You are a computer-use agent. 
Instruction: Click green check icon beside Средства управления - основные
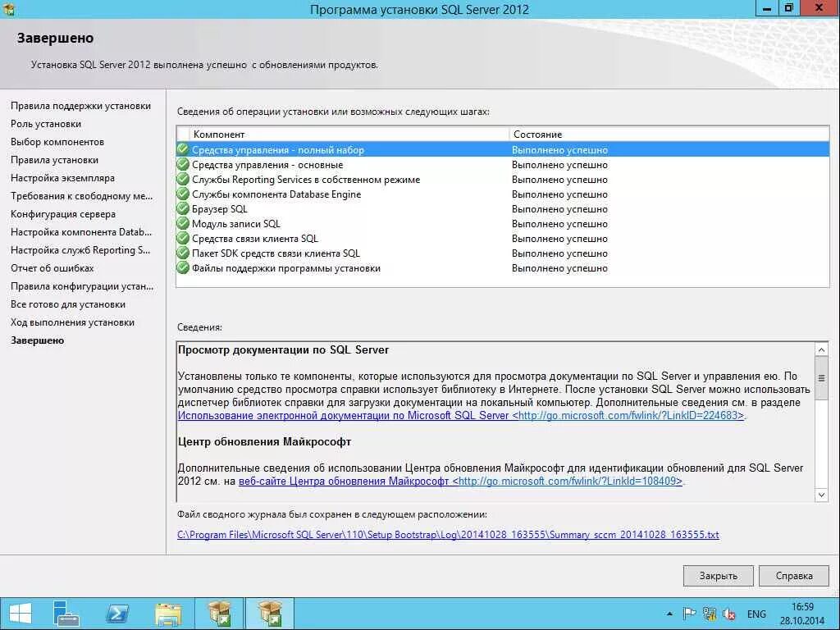pos(183,164)
